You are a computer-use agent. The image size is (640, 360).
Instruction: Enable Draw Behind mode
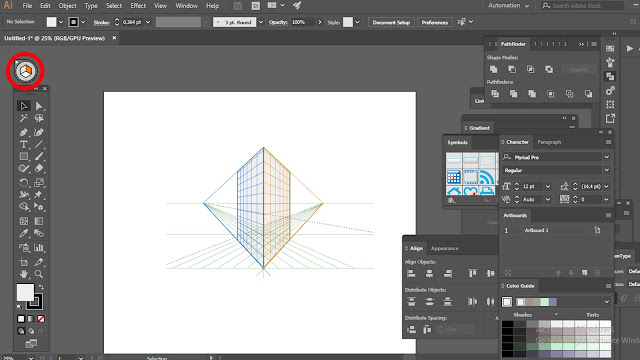tap(31, 331)
